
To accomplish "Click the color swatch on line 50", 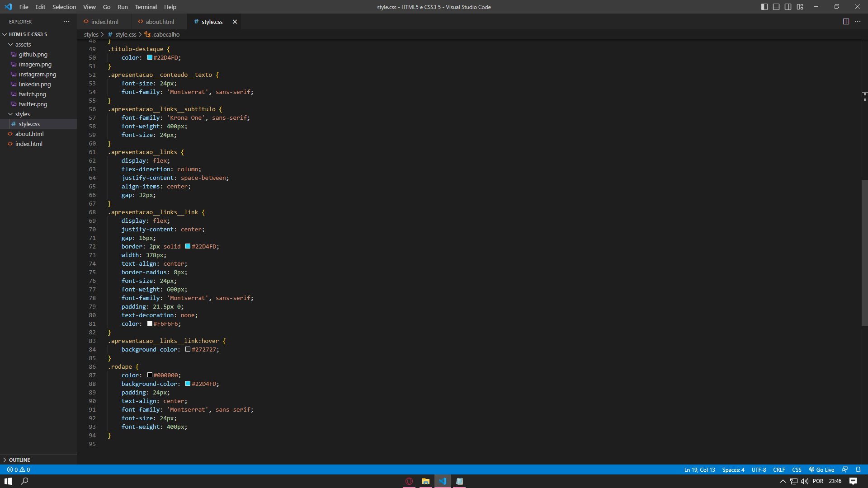I will (x=150, y=57).
